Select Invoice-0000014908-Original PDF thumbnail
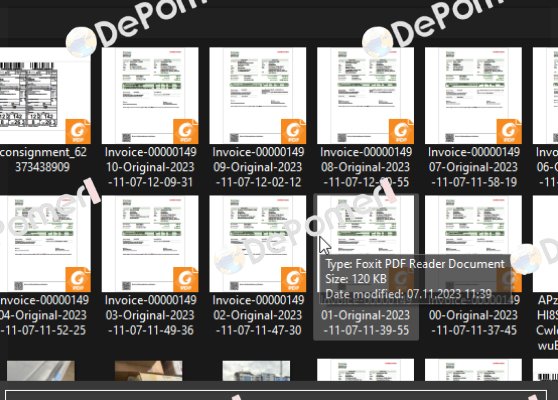Screen dimensions: 558x400 365,96
